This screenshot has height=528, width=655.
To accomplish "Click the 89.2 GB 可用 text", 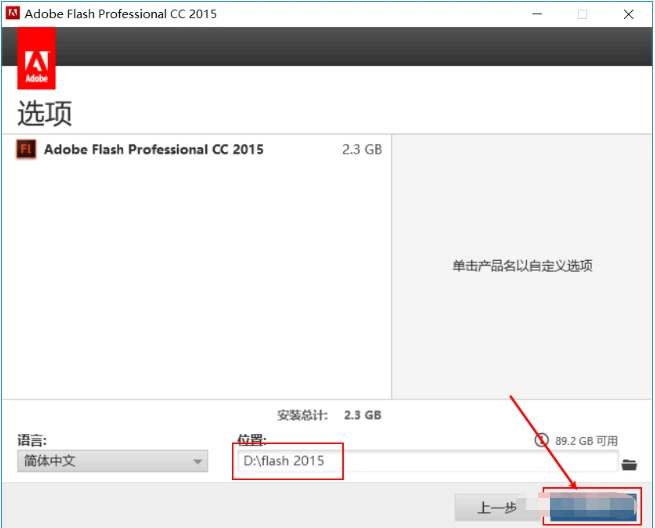I will 586,441.
